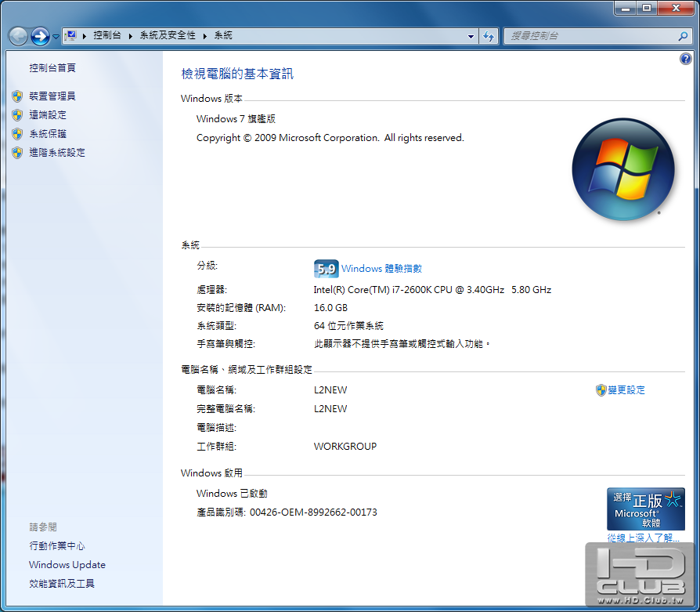Minimize the System window
700x612 pixels.
pyautogui.click(x=626, y=8)
